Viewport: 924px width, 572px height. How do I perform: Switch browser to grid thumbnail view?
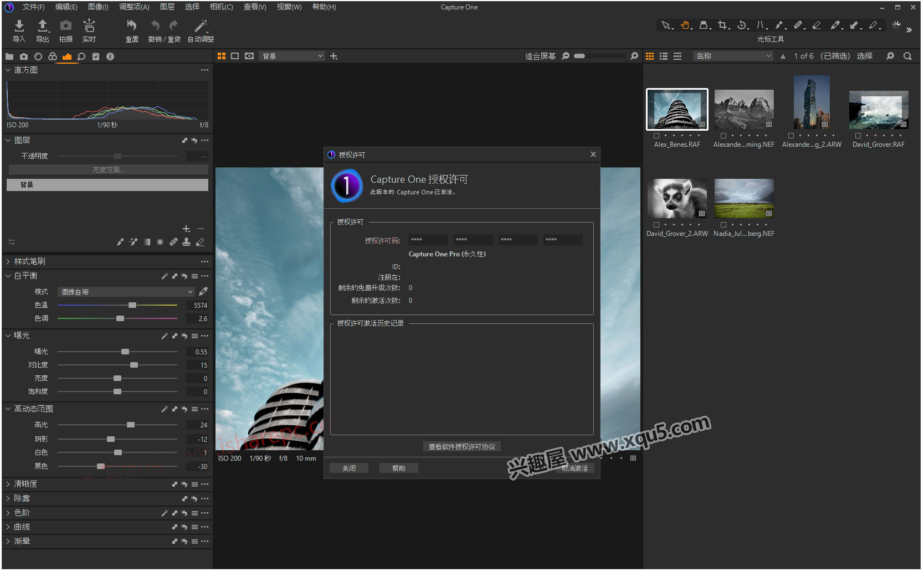(x=650, y=56)
